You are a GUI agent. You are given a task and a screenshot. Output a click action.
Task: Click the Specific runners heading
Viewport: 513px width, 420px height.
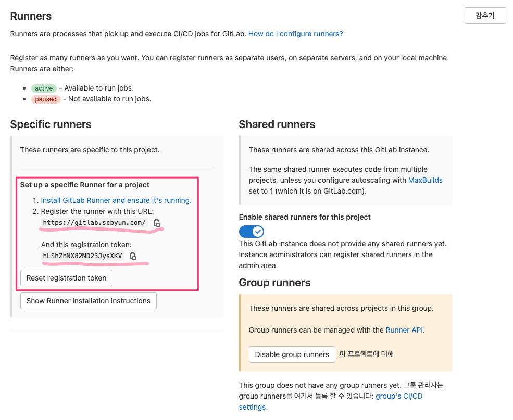tap(51, 124)
